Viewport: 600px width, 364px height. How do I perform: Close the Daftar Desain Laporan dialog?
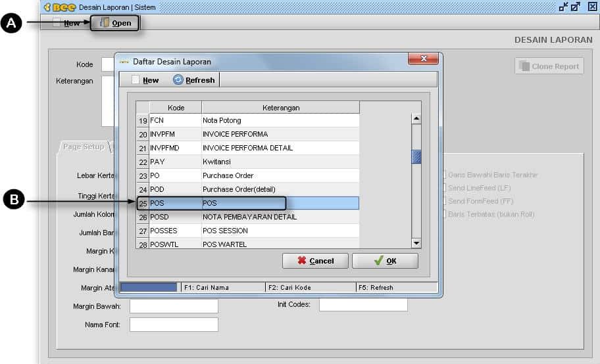(x=423, y=60)
